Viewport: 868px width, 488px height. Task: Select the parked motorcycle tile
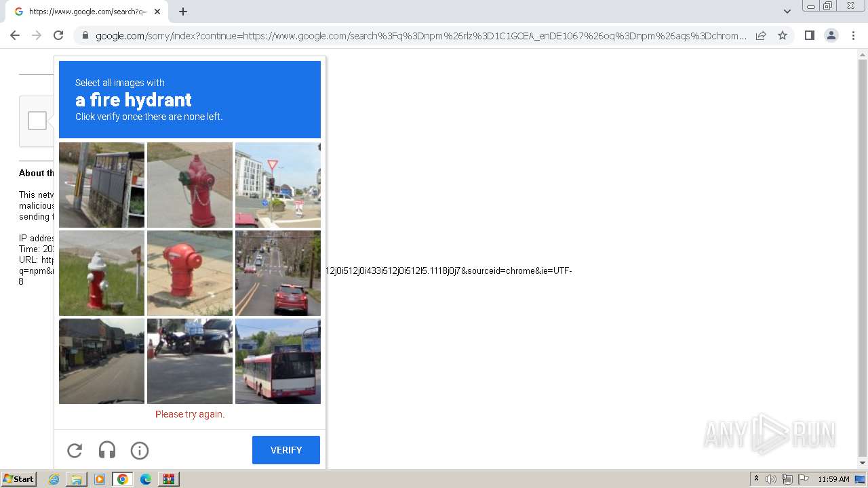[x=190, y=361]
